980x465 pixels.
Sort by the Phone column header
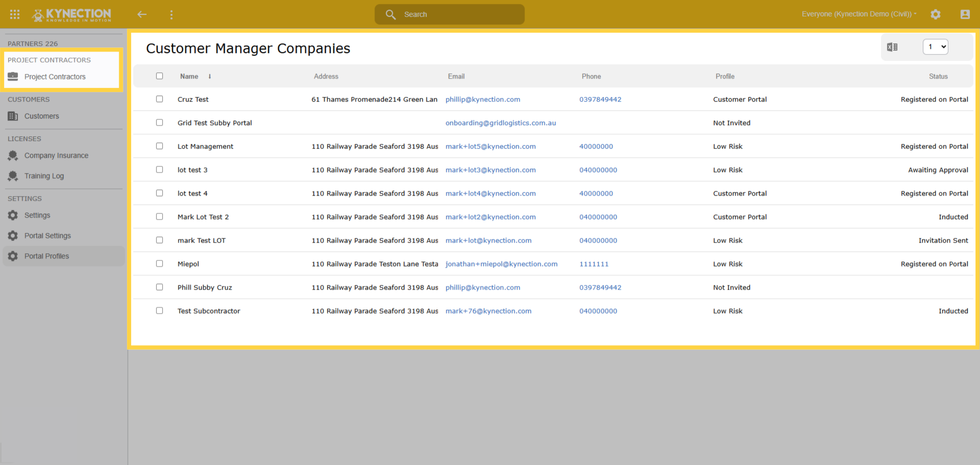(x=591, y=76)
